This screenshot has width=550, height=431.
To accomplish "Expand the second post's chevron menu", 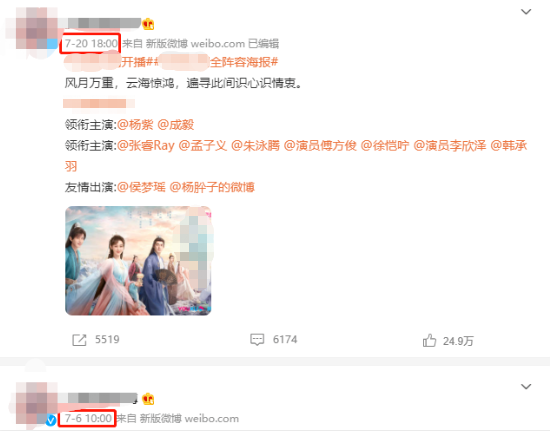I will pos(526,386).
